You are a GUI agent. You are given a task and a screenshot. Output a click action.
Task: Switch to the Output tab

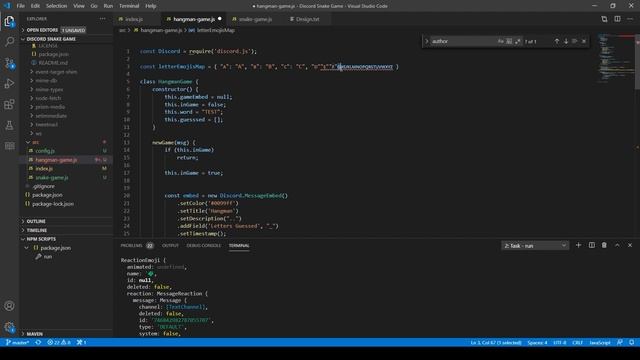click(170, 246)
